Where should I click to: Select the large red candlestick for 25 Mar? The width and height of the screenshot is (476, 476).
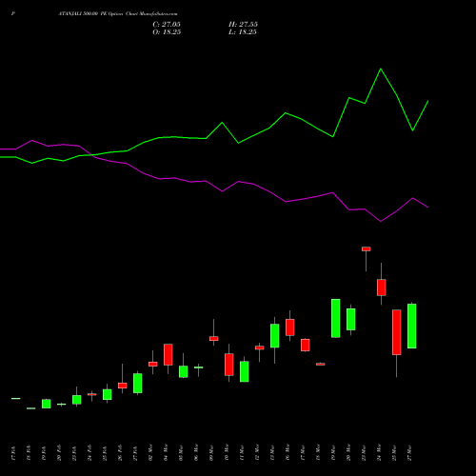point(397,332)
